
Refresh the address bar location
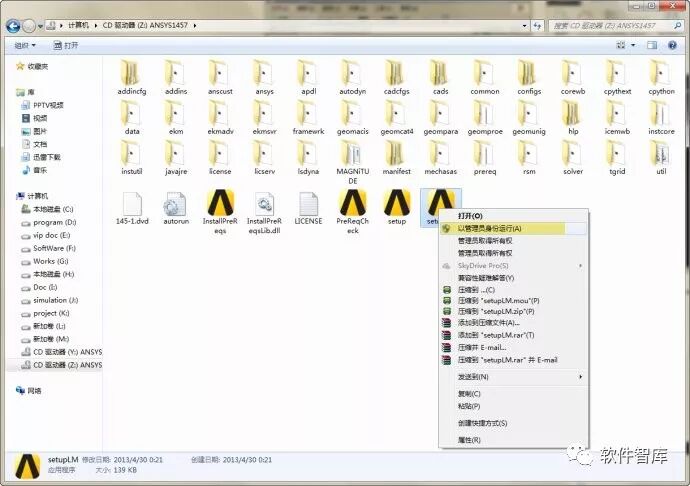pyautogui.click(x=537, y=26)
